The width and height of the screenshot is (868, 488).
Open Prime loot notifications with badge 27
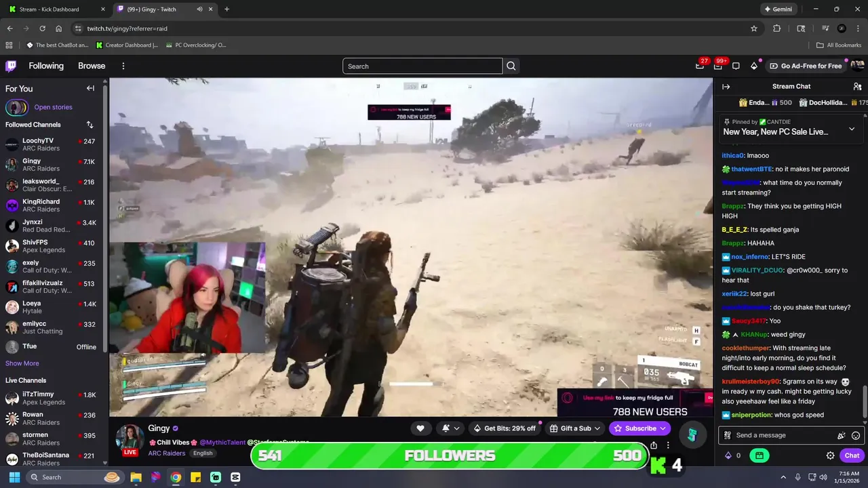click(x=700, y=66)
